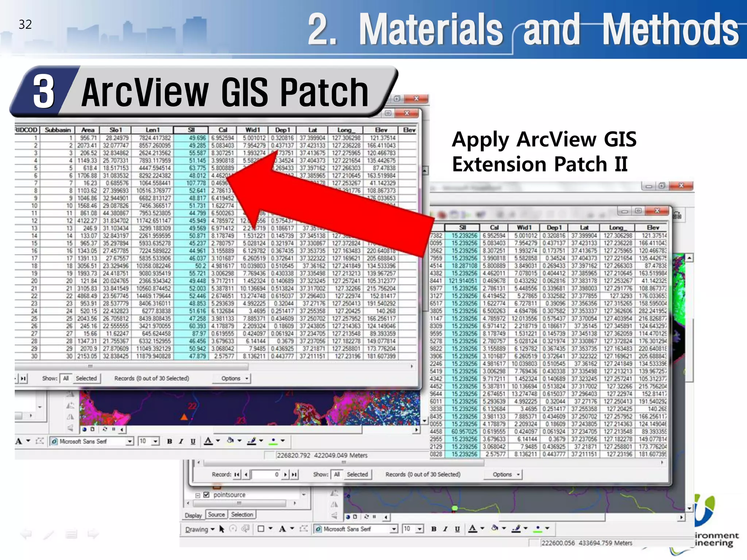
Task: Expand the rectangle shape dropdown arrow
Action: tap(271, 529)
